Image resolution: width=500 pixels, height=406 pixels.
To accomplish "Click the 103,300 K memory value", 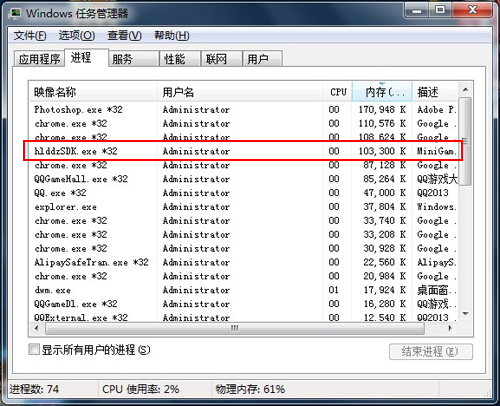I will coord(382,151).
